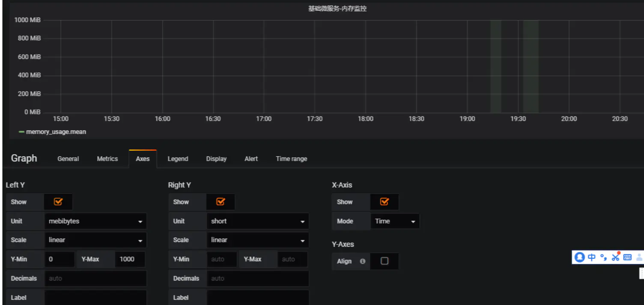
Task: Open the Left Y Scale linear dropdown
Action: coord(95,240)
